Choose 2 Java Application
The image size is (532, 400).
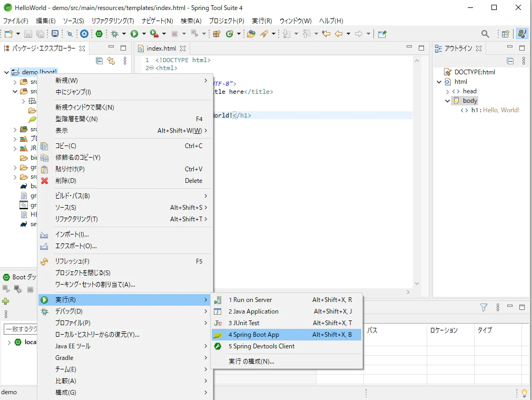point(287,311)
